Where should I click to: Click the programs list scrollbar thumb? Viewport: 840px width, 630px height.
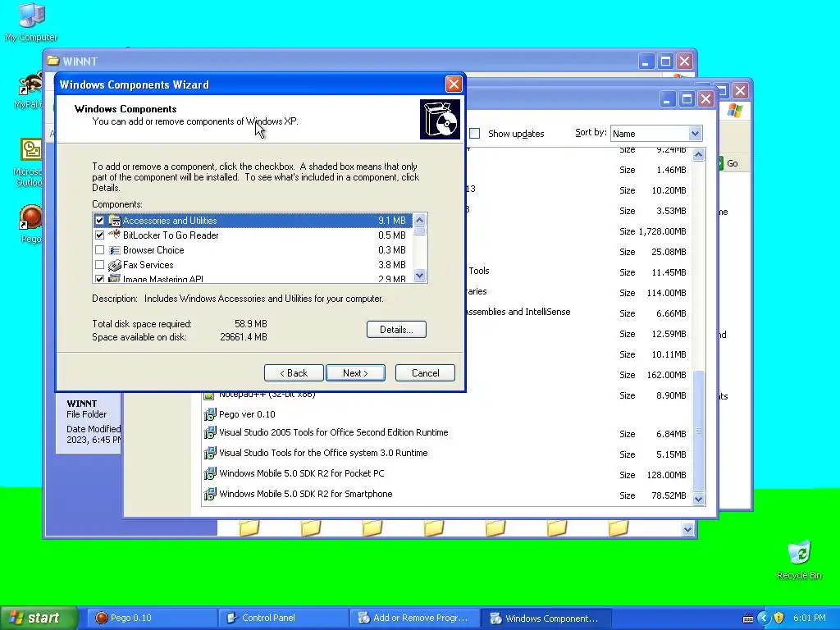pyautogui.click(x=699, y=430)
